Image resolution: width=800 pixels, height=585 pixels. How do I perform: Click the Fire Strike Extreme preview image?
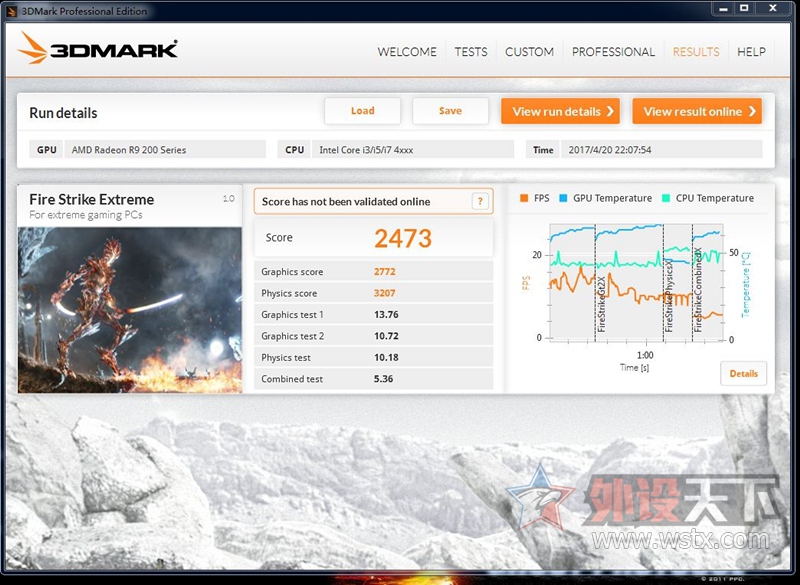[130, 310]
